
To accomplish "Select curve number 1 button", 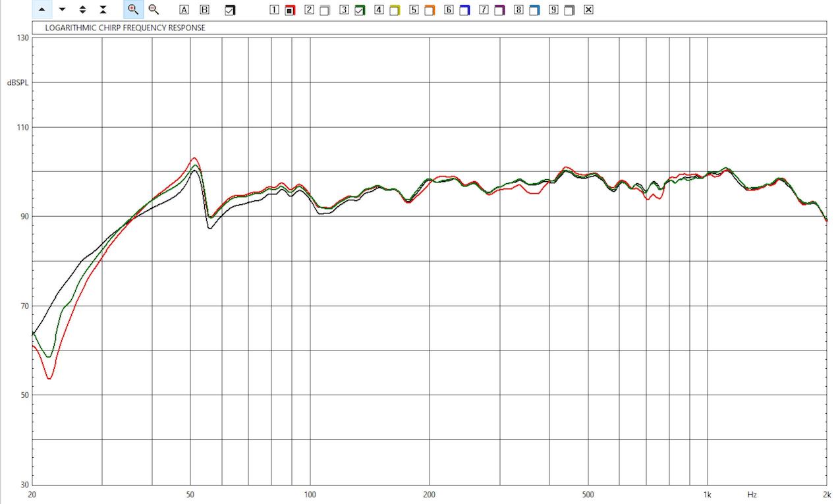I will tap(275, 10).
